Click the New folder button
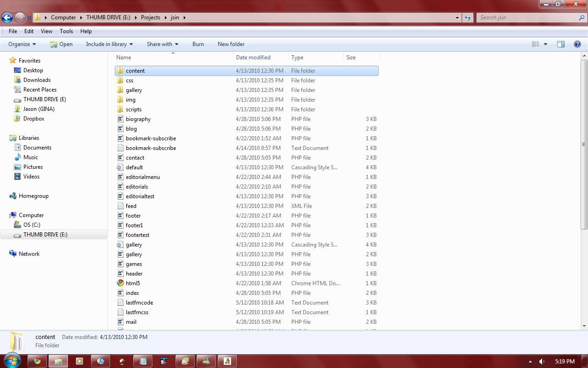The height and width of the screenshot is (368, 588). pyautogui.click(x=231, y=44)
